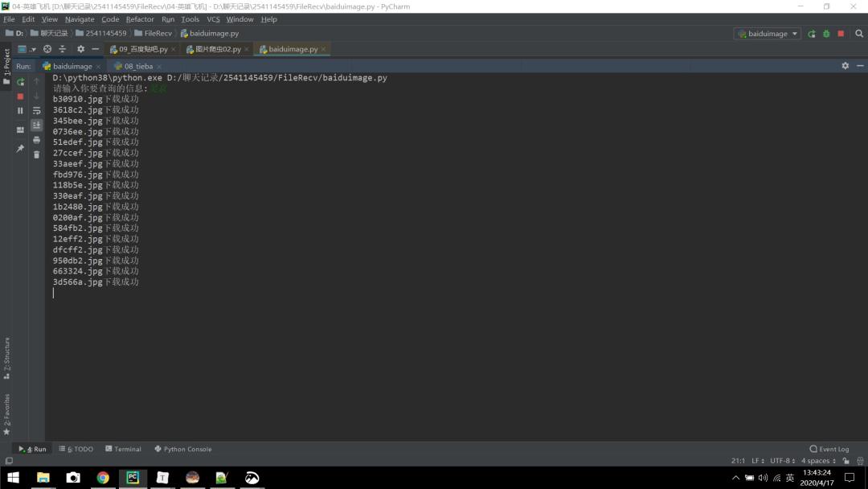Toggle soft-wrap for console output
This screenshot has width=868, height=489.
[x=36, y=111]
